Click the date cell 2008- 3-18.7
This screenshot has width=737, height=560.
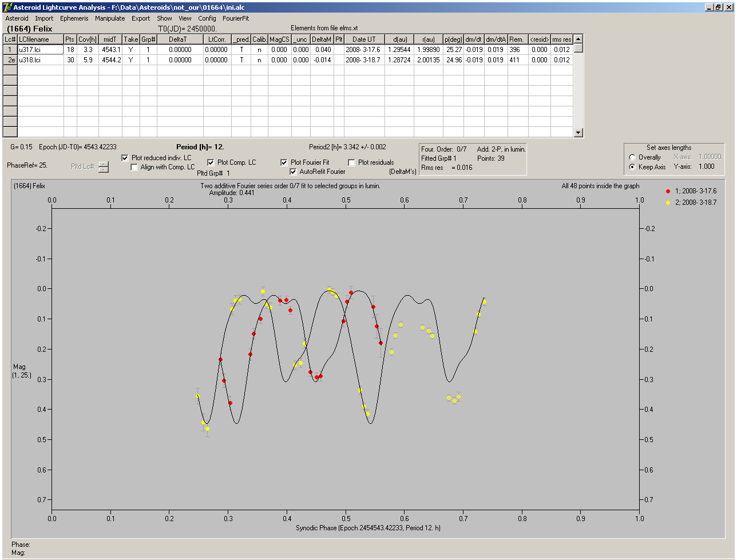[364, 59]
